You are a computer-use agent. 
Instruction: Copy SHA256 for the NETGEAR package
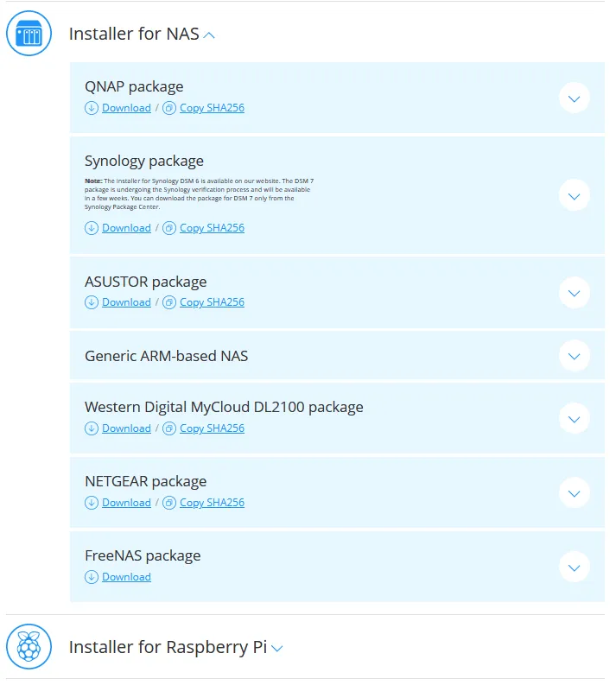click(212, 503)
